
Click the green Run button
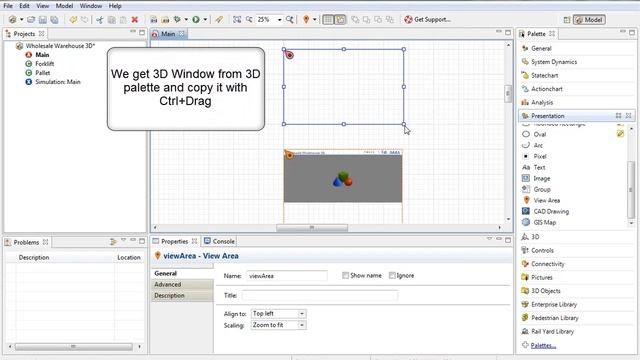pos(196,19)
